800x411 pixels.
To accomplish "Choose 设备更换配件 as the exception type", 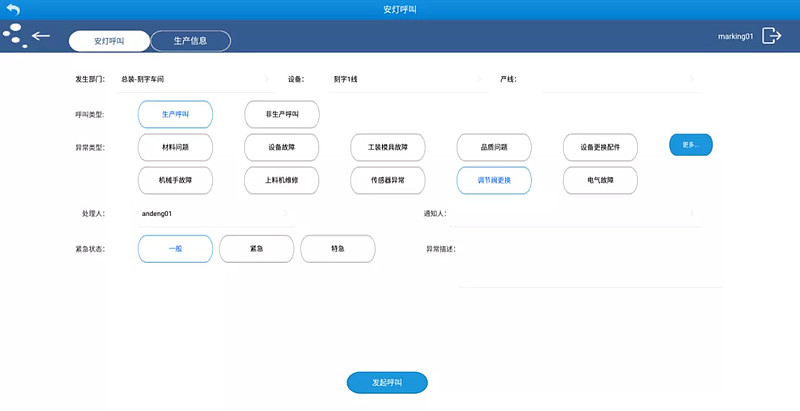I will [x=600, y=147].
